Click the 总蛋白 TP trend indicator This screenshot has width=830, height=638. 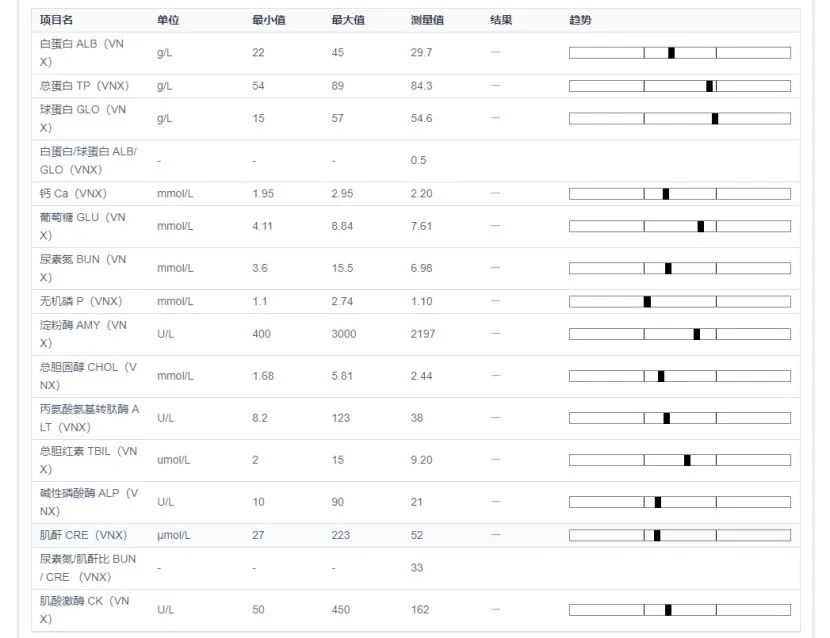click(709, 86)
